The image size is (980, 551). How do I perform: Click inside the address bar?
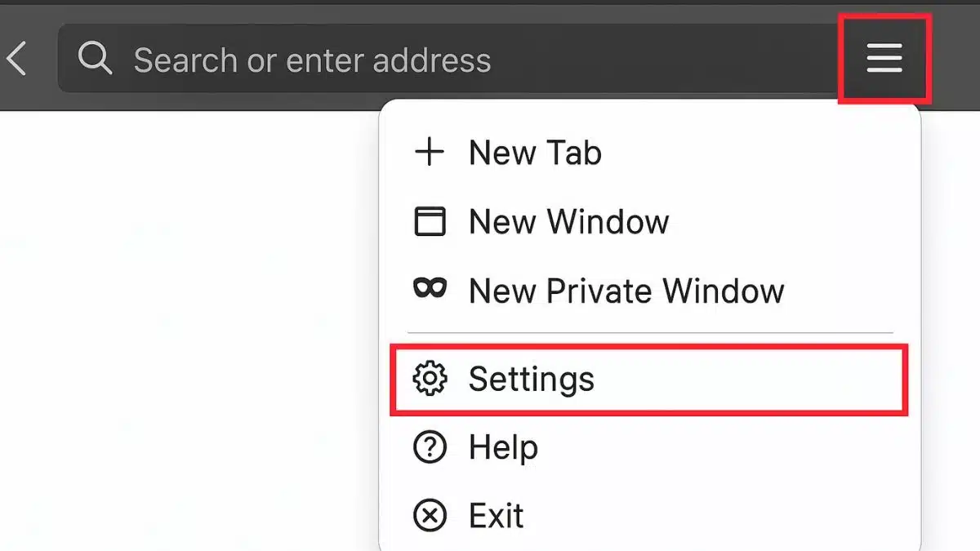tap(327, 58)
